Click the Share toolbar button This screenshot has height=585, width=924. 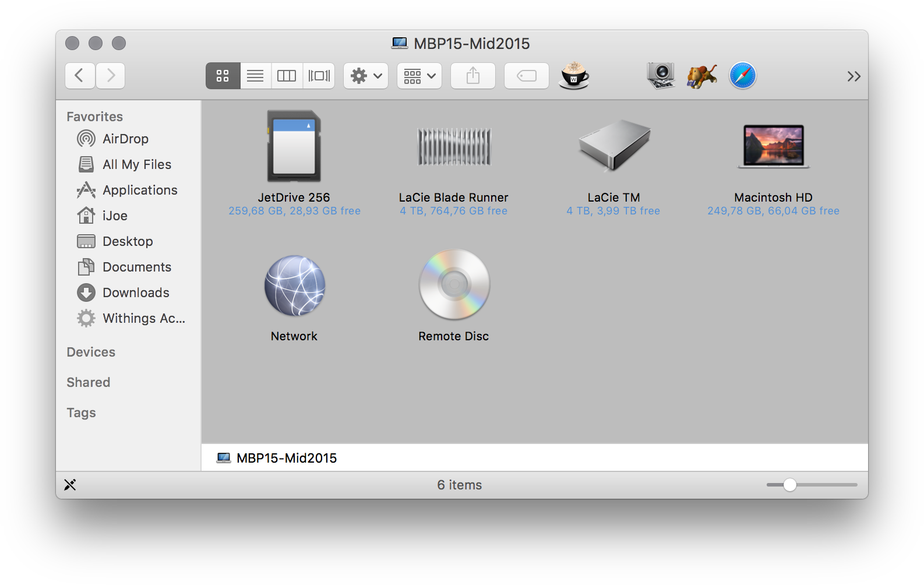473,76
